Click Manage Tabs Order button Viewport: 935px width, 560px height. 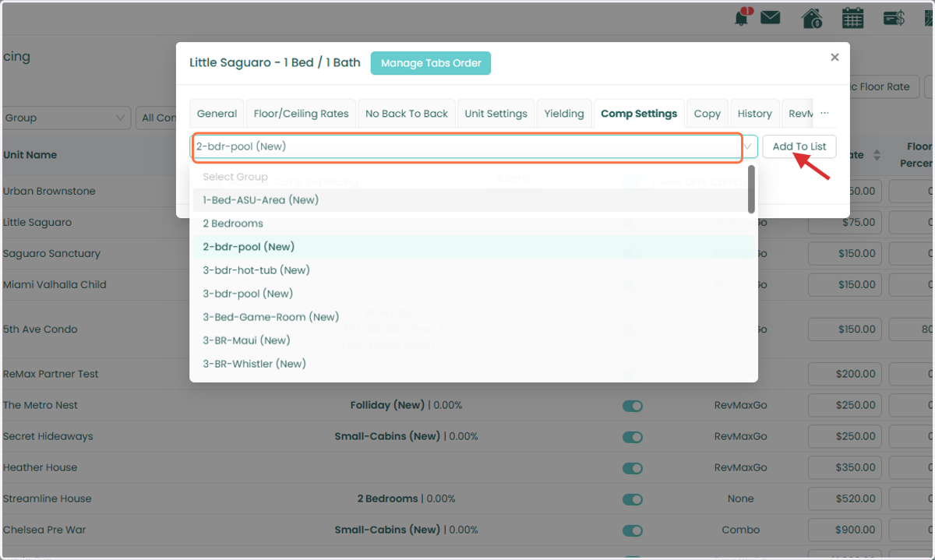pyautogui.click(x=431, y=63)
